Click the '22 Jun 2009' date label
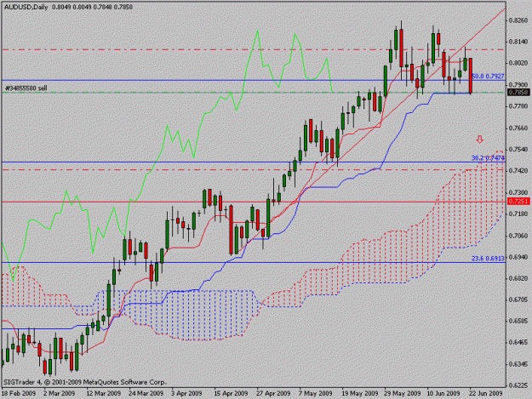The width and height of the screenshot is (532, 399). (x=486, y=394)
